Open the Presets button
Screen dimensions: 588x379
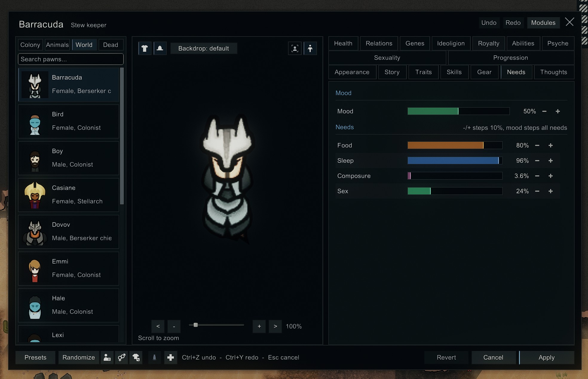(x=35, y=357)
